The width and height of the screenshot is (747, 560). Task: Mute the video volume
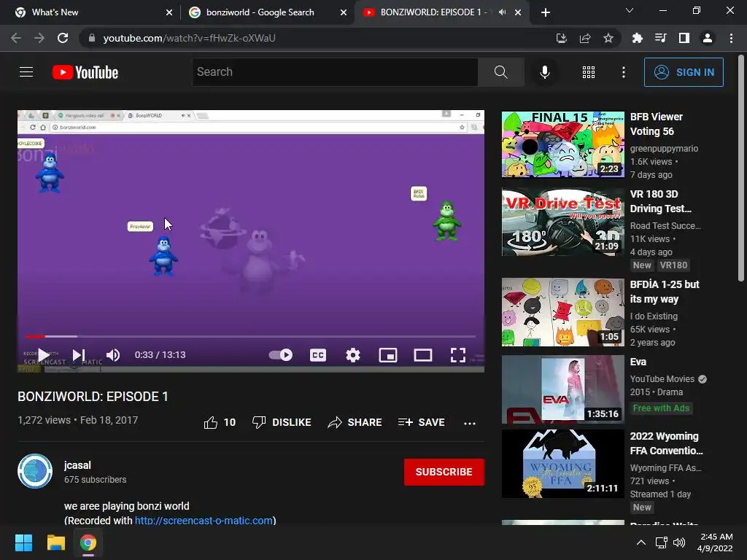coord(113,355)
